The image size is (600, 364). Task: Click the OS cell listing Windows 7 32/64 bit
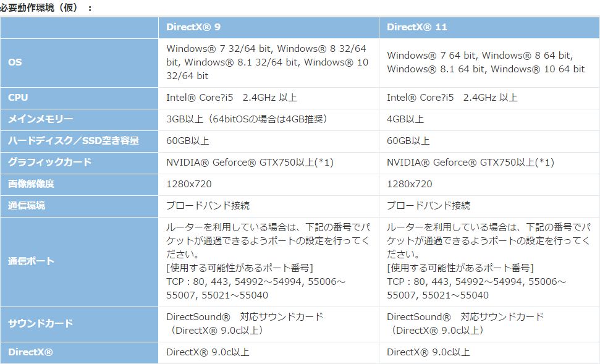click(267, 62)
